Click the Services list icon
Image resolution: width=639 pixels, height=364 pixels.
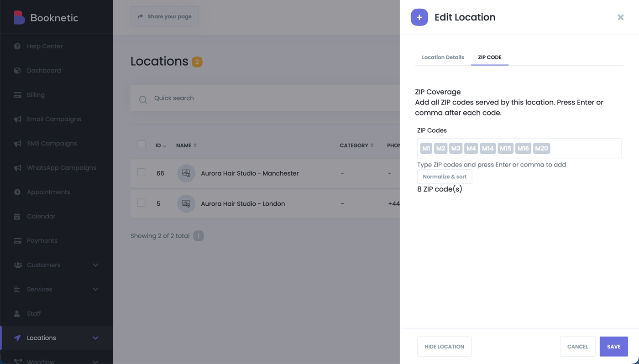click(17, 289)
